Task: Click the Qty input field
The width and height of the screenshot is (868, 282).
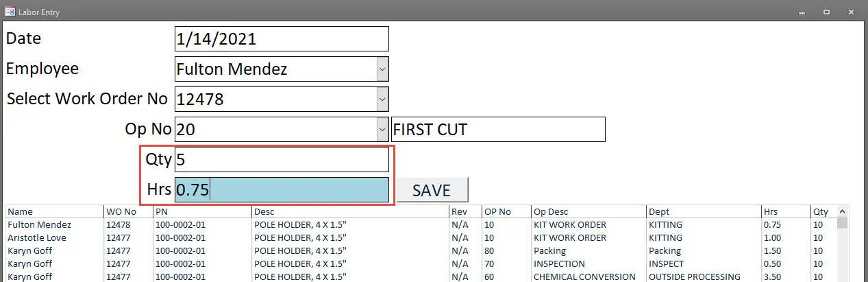Action: point(282,160)
